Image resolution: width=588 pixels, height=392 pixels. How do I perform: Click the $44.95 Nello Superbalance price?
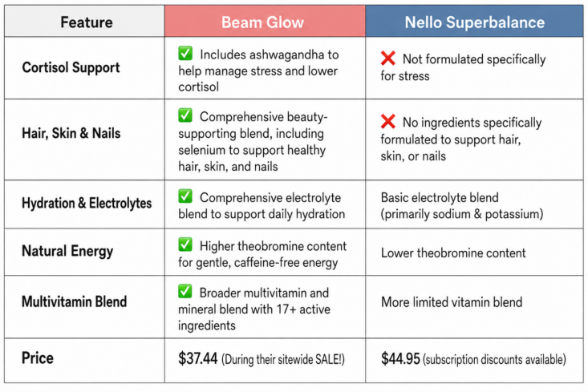click(400, 358)
